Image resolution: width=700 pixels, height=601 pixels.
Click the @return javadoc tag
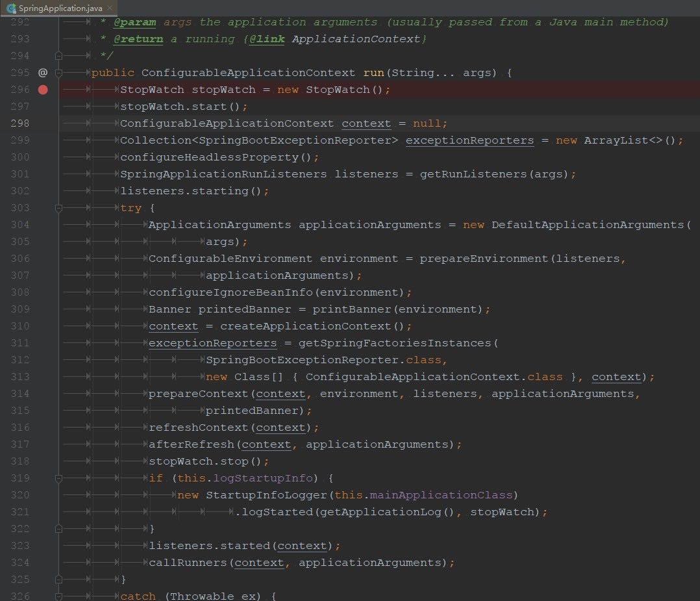point(138,40)
